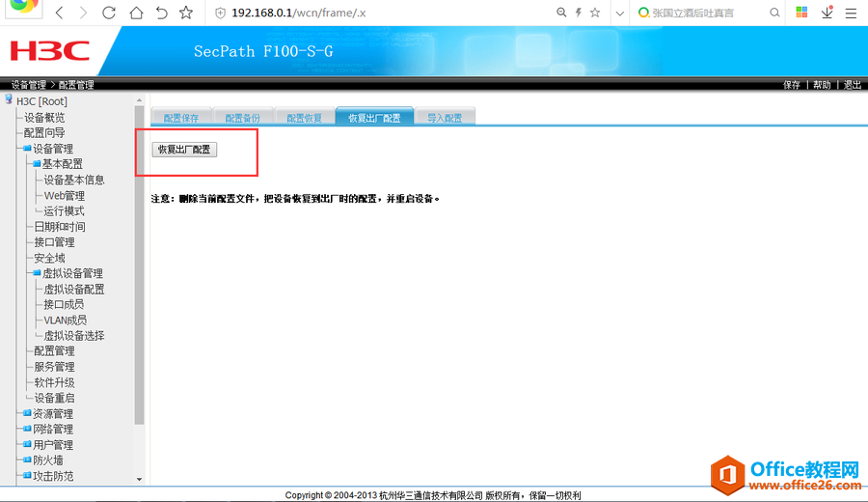Image resolution: width=868 pixels, height=502 pixels.
Task: Open 设备概览 in the tree
Action: [44, 118]
